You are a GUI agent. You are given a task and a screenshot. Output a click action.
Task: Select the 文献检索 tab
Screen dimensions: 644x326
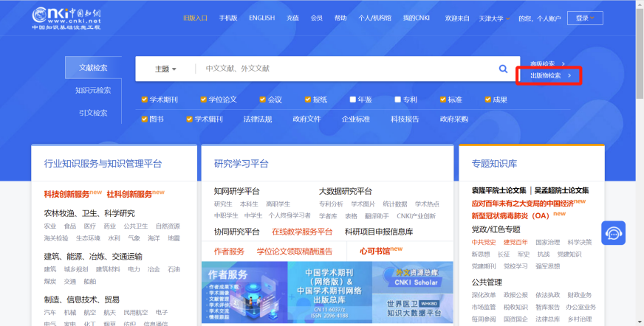coord(93,68)
